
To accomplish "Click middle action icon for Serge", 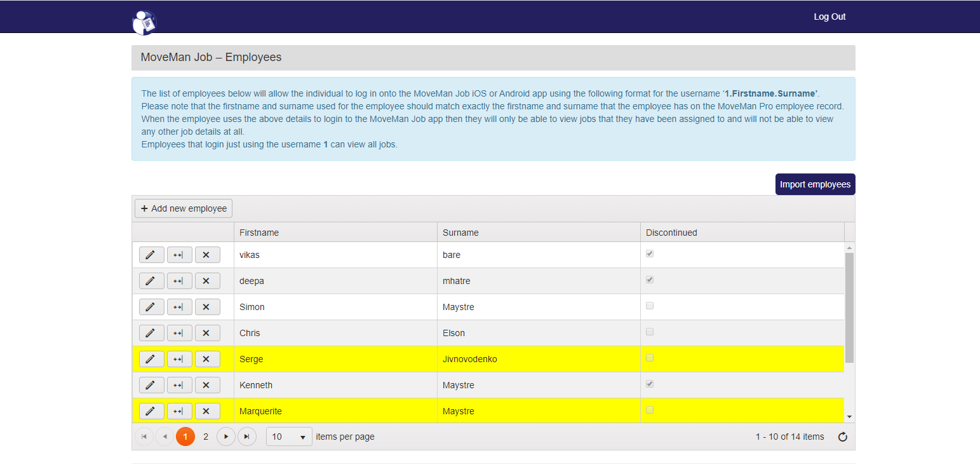I will point(180,359).
